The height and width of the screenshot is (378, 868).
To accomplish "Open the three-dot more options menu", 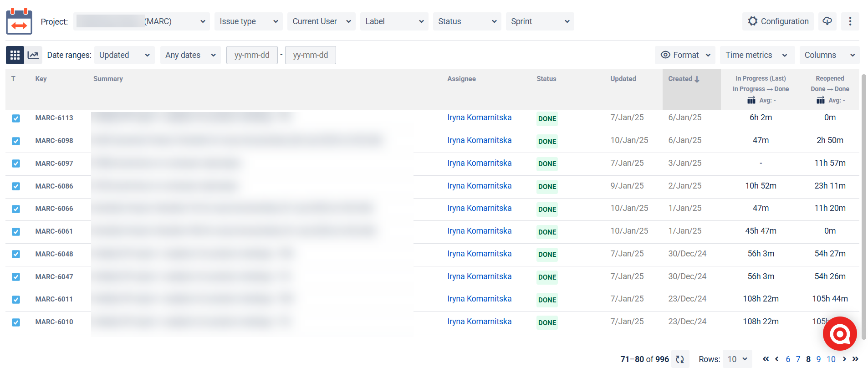I will pyautogui.click(x=850, y=21).
